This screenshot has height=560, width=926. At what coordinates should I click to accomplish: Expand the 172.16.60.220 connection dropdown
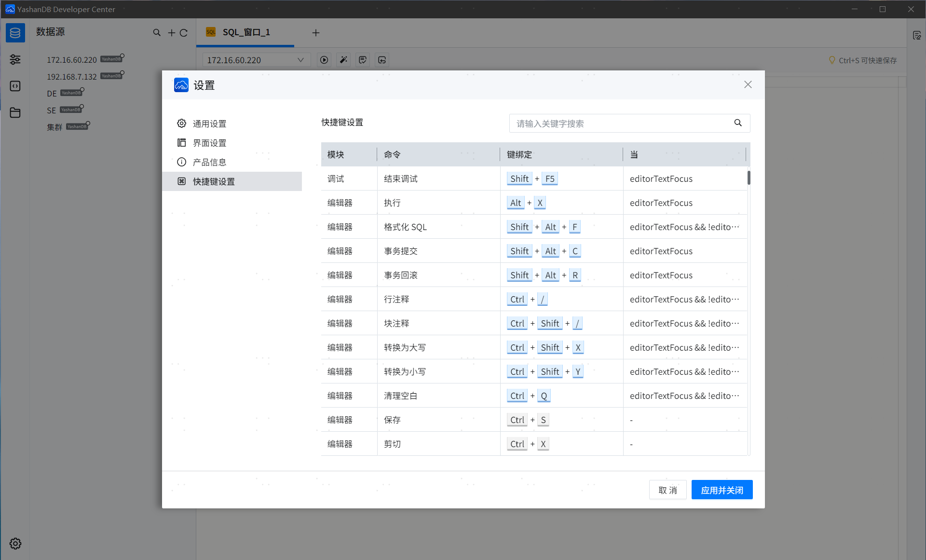pos(300,60)
